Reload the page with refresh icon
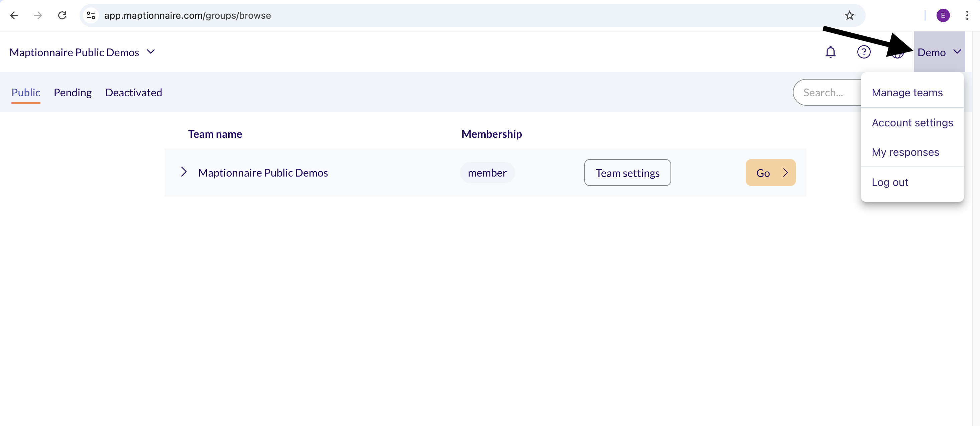Screen dimensions: 980x426 62,15
